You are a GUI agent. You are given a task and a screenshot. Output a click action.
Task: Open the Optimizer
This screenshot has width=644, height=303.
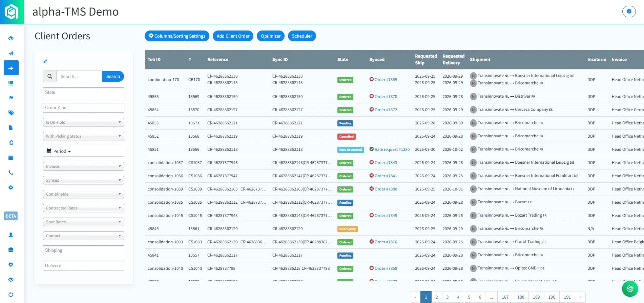coord(271,36)
